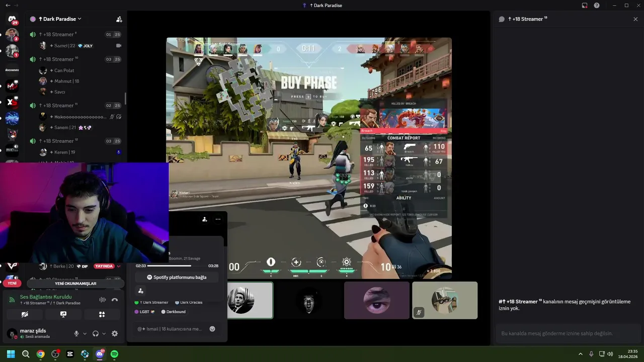Open the red X server icon
Screen dimensions: 644x362
12,102
